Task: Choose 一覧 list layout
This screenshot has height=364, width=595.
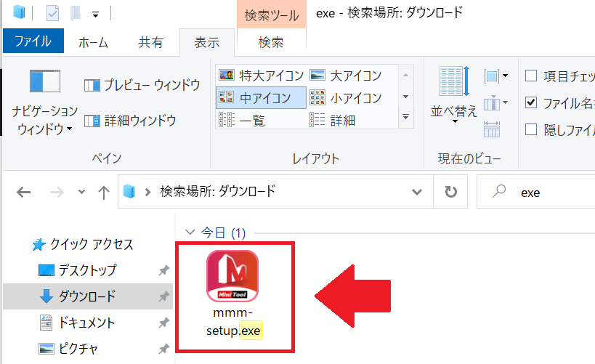Action: coord(242,121)
